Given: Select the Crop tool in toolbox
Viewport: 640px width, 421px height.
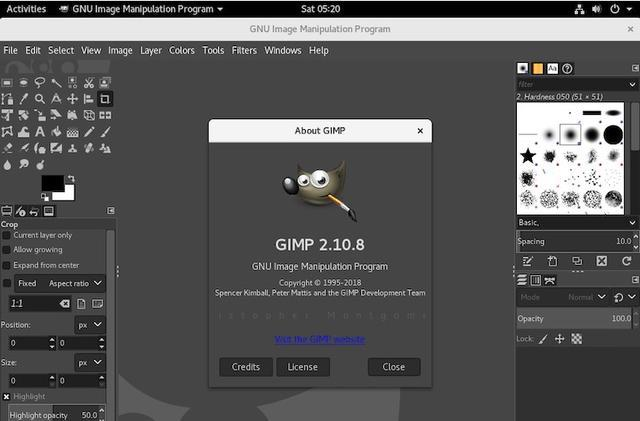Looking at the screenshot, I should click(105, 99).
